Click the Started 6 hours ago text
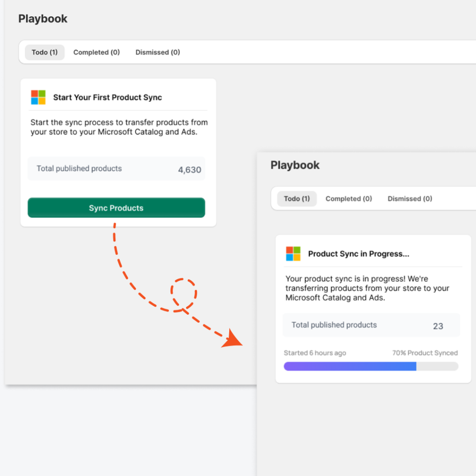This screenshot has width=476, height=476. click(x=315, y=353)
